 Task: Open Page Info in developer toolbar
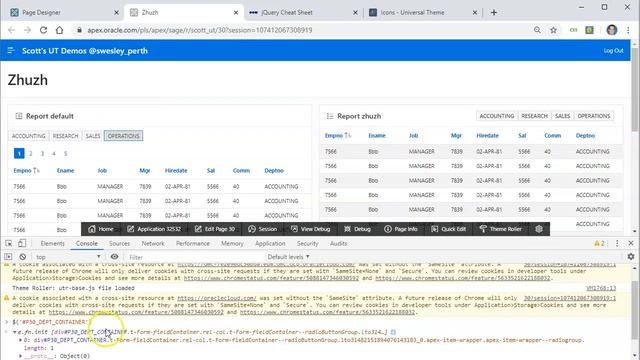(401, 229)
